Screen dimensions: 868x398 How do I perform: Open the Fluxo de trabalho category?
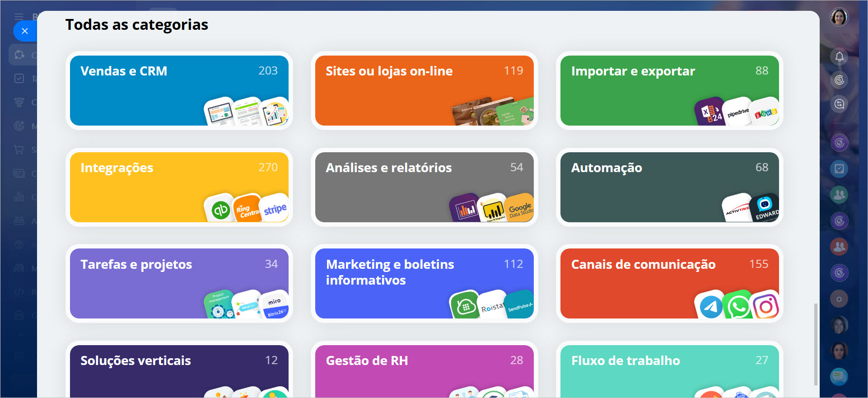(670, 371)
